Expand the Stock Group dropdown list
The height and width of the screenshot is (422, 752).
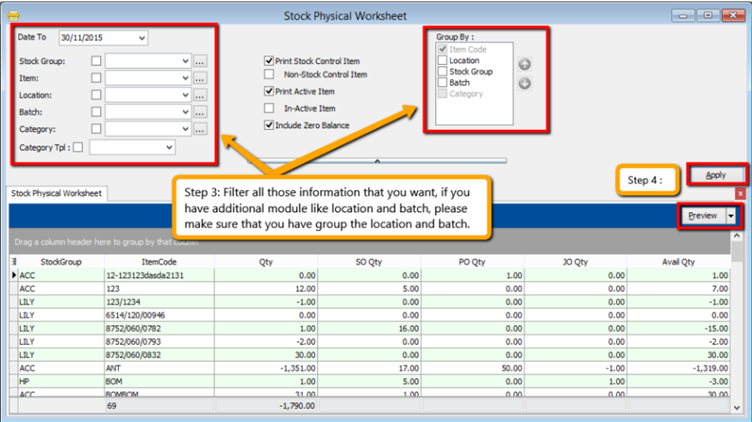point(185,61)
